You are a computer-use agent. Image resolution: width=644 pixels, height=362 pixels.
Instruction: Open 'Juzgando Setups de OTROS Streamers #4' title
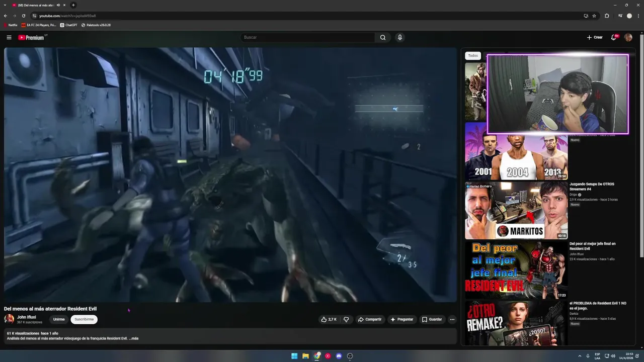(592, 187)
